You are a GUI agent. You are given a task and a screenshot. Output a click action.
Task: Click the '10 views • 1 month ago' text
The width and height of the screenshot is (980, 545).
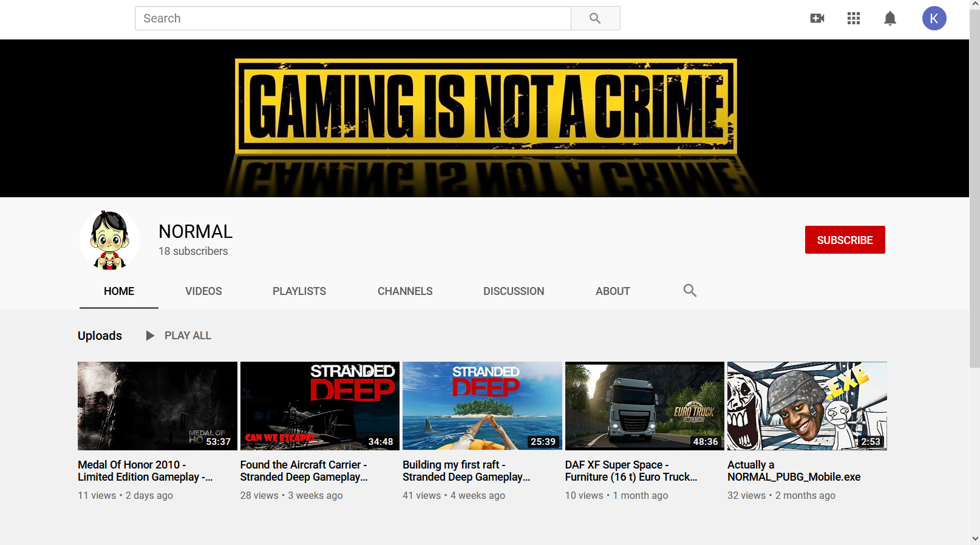point(616,496)
